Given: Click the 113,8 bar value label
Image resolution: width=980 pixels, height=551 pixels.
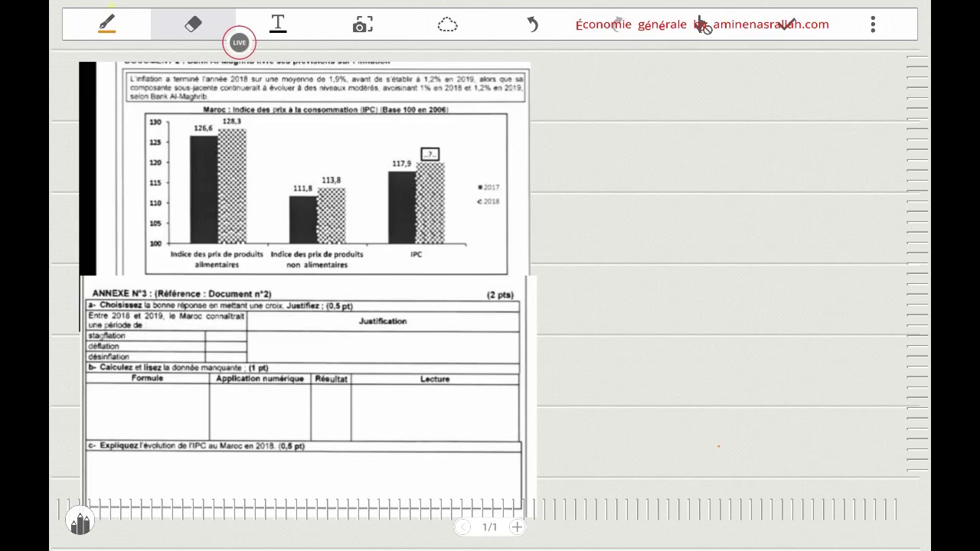Looking at the screenshot, I should [x=331, y=181].
